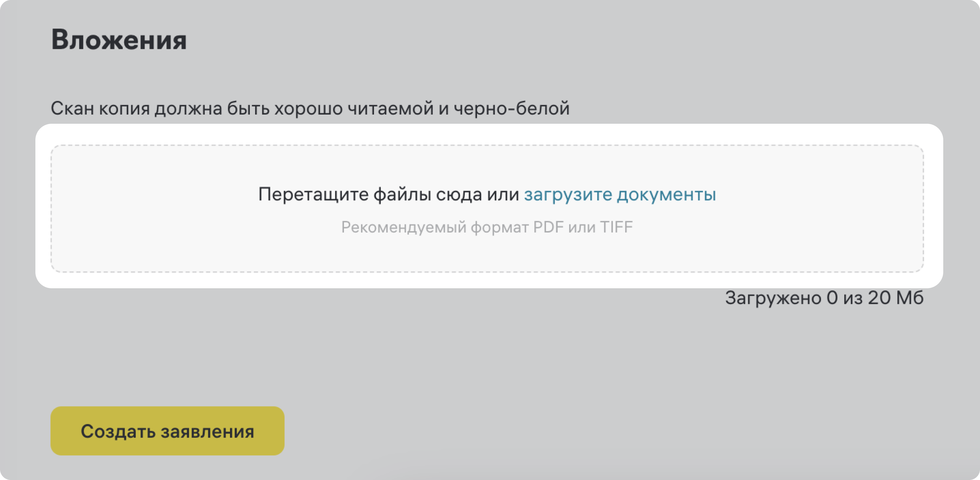Viewport: 980px width, 480px height.
Task: Click the word 'загрузите' in the blue link
Action: tap(568, 194)
